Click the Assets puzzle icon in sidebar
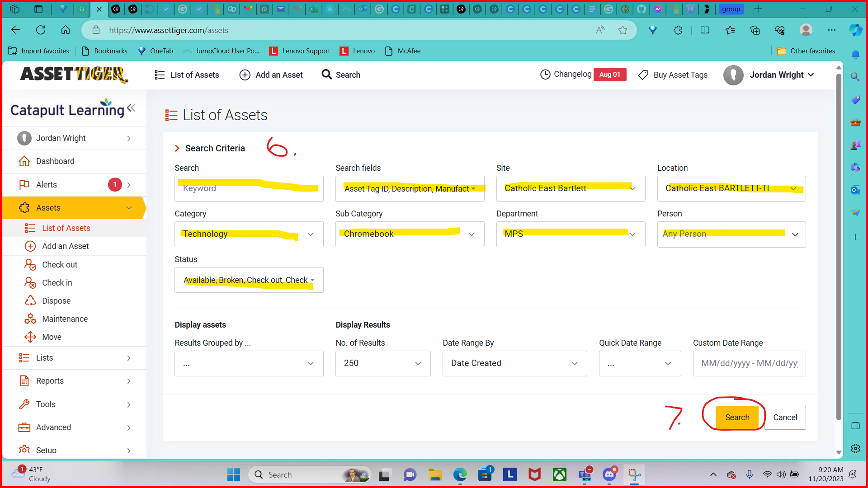This screenshot has width=868, height=488. pyautogui.click(x=24, y=208)
